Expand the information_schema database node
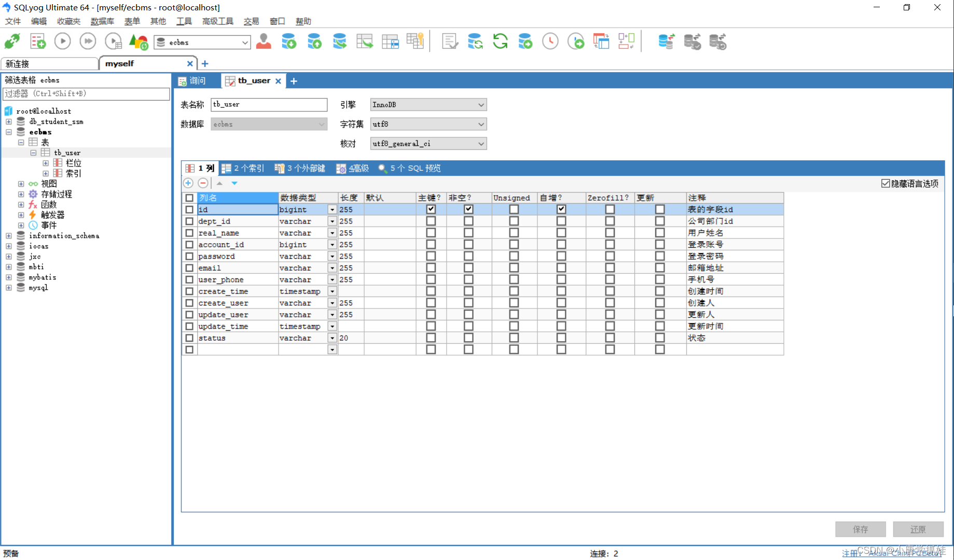 click(9, 235)
